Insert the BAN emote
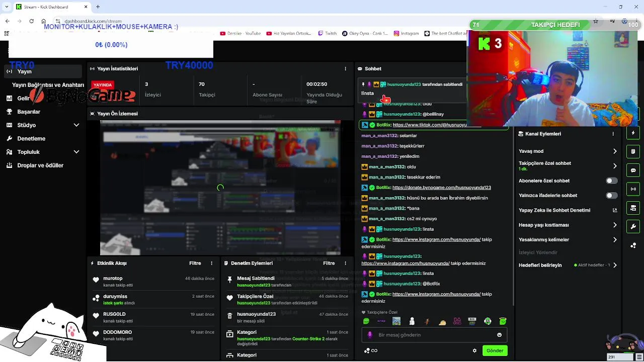 pos(472,321)
